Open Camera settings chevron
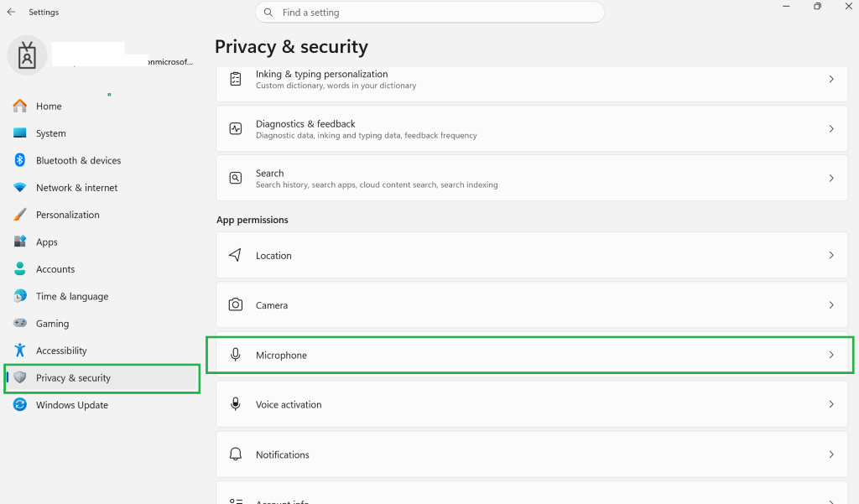The image size is (859, 504). click(831, 305)
